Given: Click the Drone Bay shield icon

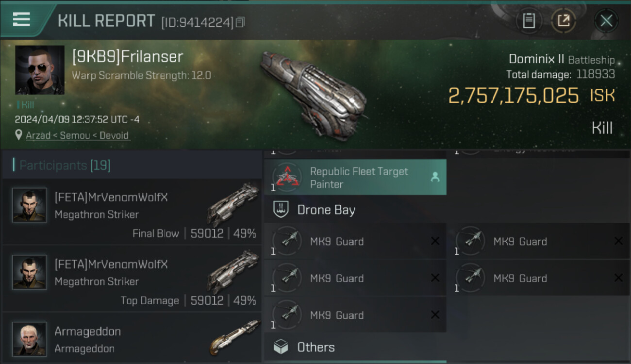Looking at the screenshot, I should (x=281, y=210).
